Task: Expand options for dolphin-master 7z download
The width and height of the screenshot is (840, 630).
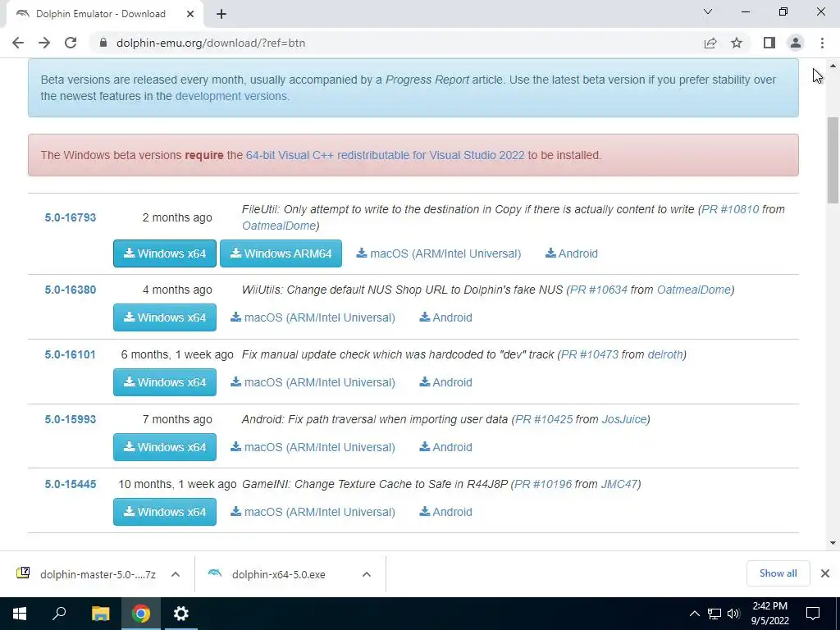Action: click(176, 574)
